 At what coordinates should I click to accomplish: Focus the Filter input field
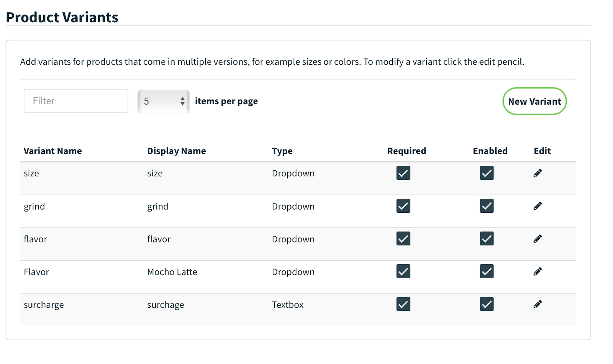tap(76, 101)
